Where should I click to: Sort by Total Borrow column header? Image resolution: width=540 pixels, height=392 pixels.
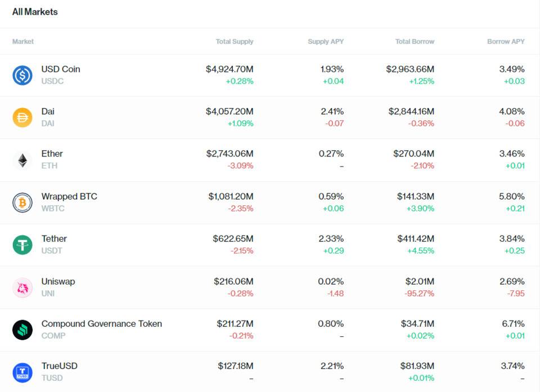click(415, 42)
